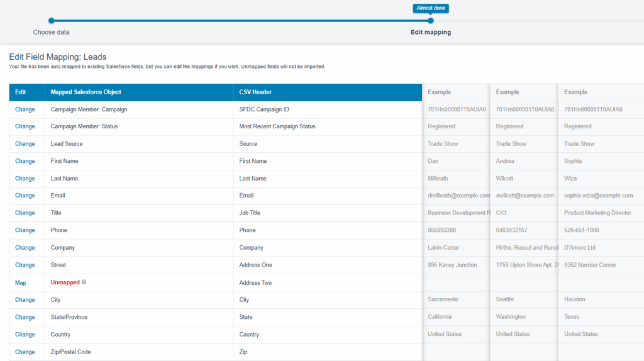The image size is (644, 361).
Task: Click the Zip/Postal Code mapped field
Action: click(x=70, y=352)
